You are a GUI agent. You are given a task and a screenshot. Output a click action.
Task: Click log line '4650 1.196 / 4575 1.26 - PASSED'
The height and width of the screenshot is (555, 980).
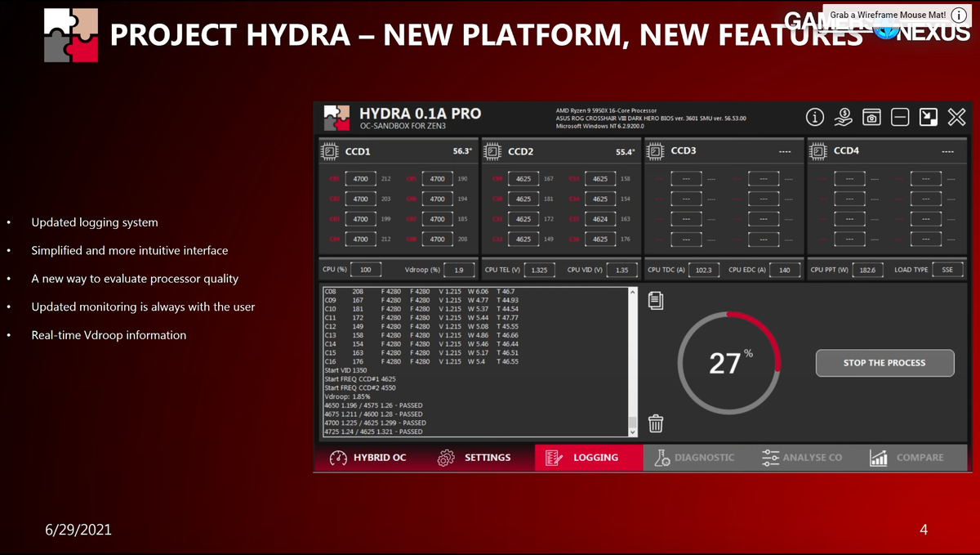coord(373,405)
